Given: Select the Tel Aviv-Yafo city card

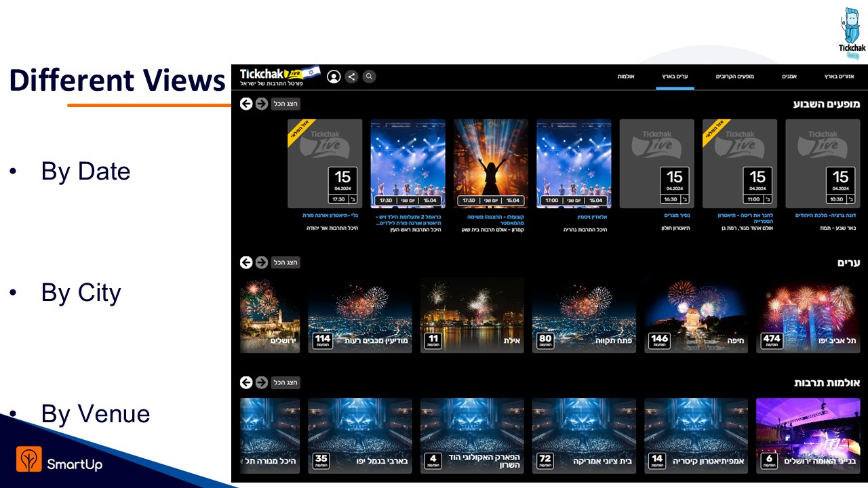Looking at the screenshot, I should click(x=808, y=314).
